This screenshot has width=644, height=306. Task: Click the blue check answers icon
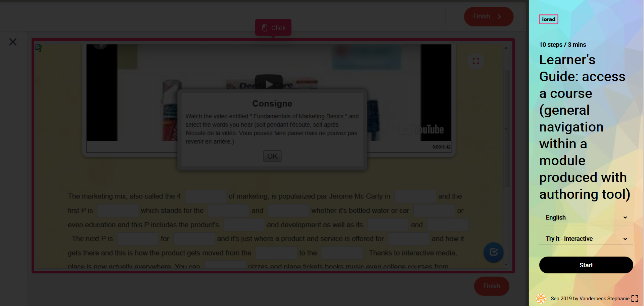493,252
